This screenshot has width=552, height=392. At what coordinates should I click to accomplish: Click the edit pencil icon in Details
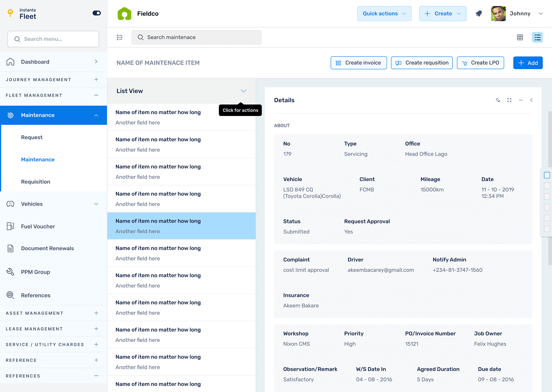pyautogui.click(x=498, y=100)
